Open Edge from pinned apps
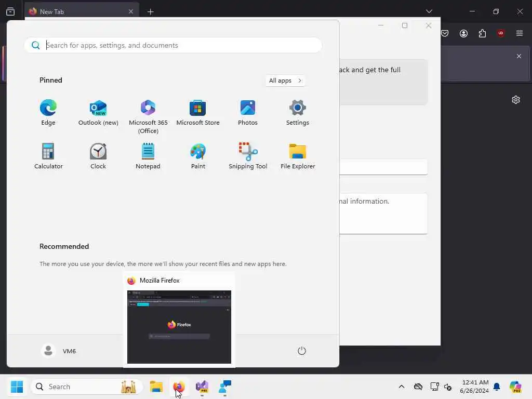The height and width of the screenshot is (399, 532). 48,113
